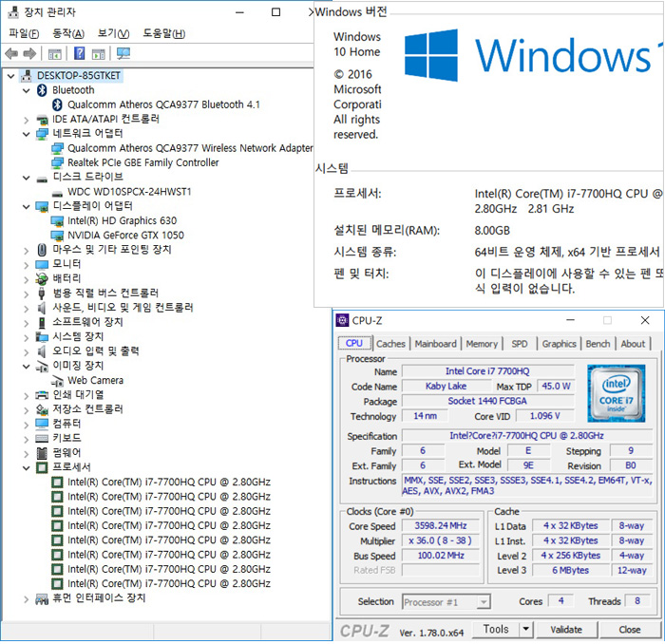Switch to the Bench tab in CPU-Z
The image size is (665, 644).
point(598,344)
